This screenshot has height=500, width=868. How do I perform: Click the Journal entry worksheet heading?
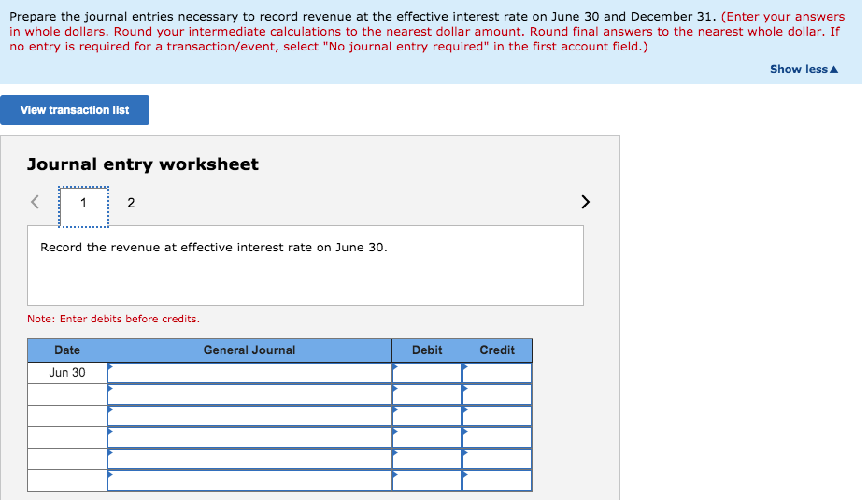143,164
